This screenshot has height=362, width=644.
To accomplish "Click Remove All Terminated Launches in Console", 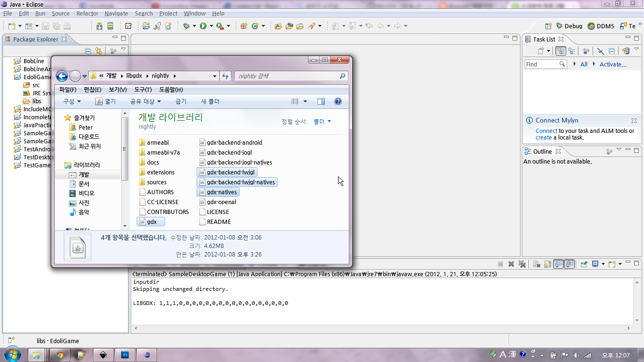I will (x=522, y=264).
